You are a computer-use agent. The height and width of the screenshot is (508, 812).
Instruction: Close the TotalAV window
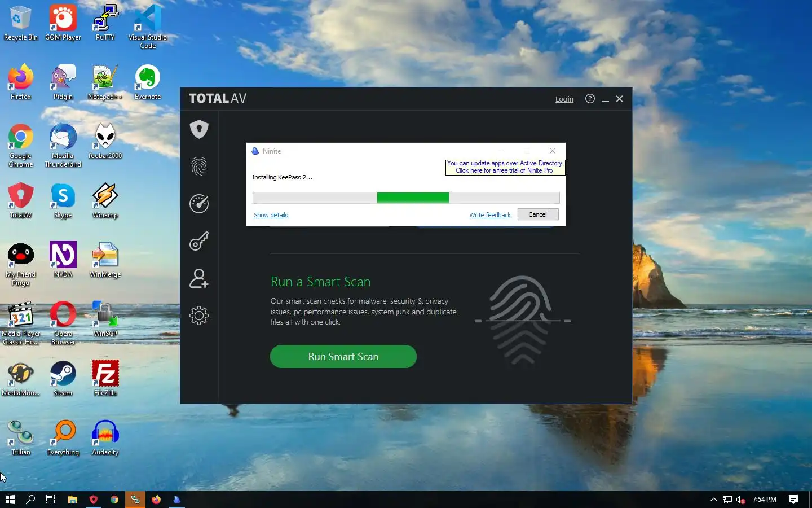point(619,99)
